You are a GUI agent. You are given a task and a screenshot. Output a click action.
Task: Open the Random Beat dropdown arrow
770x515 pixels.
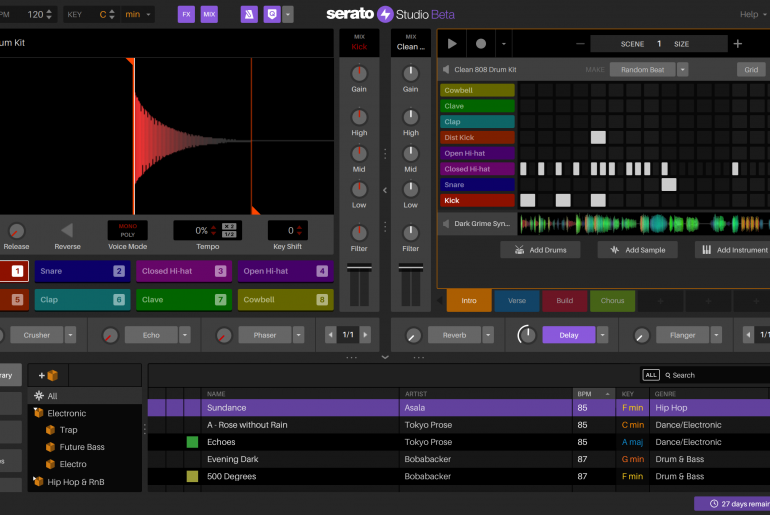pos(683,70)
